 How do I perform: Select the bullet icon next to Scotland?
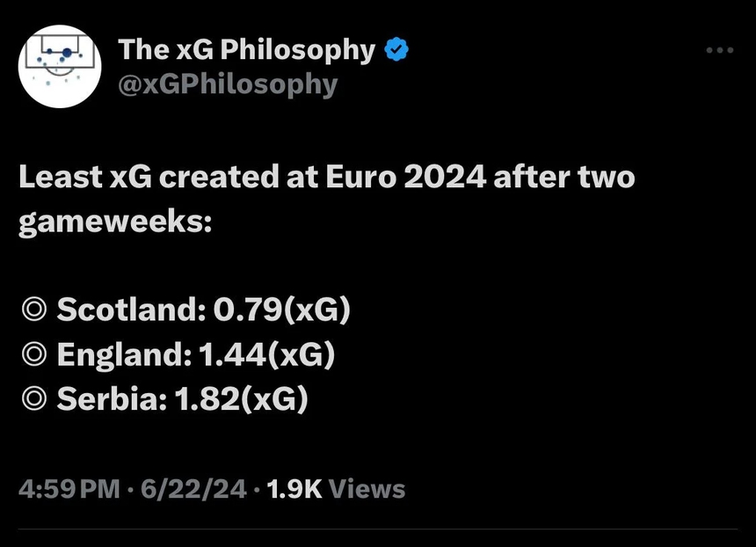pyautogui.click(x=32, y=310)
